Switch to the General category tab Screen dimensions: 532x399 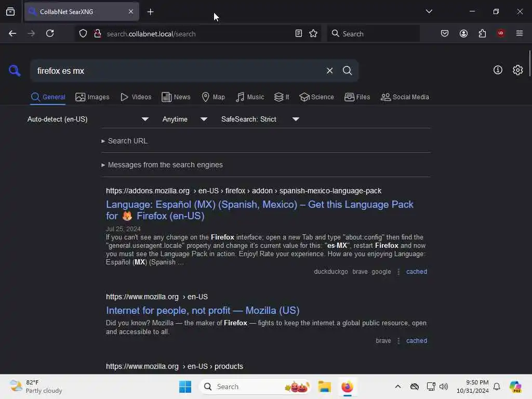(48, 97)
